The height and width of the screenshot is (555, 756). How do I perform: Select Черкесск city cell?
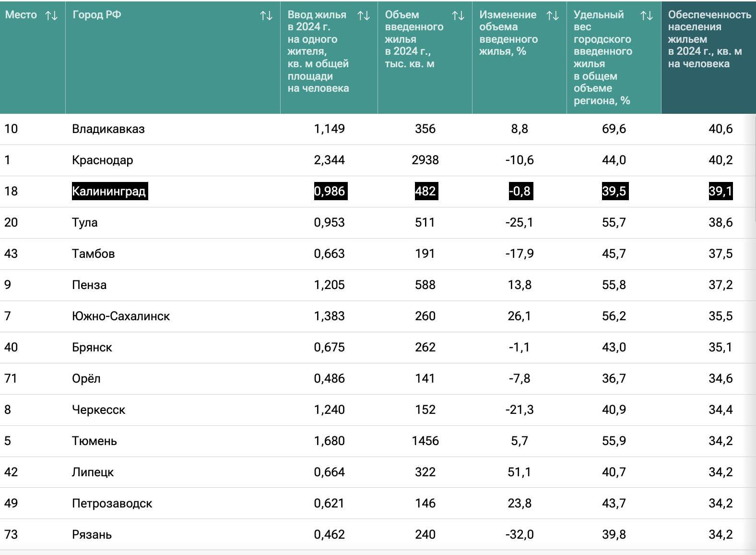pos(99,410)
